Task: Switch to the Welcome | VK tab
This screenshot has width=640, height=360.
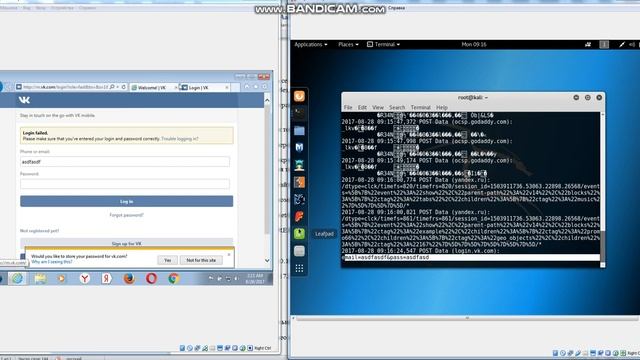Action: coord(153,87)
